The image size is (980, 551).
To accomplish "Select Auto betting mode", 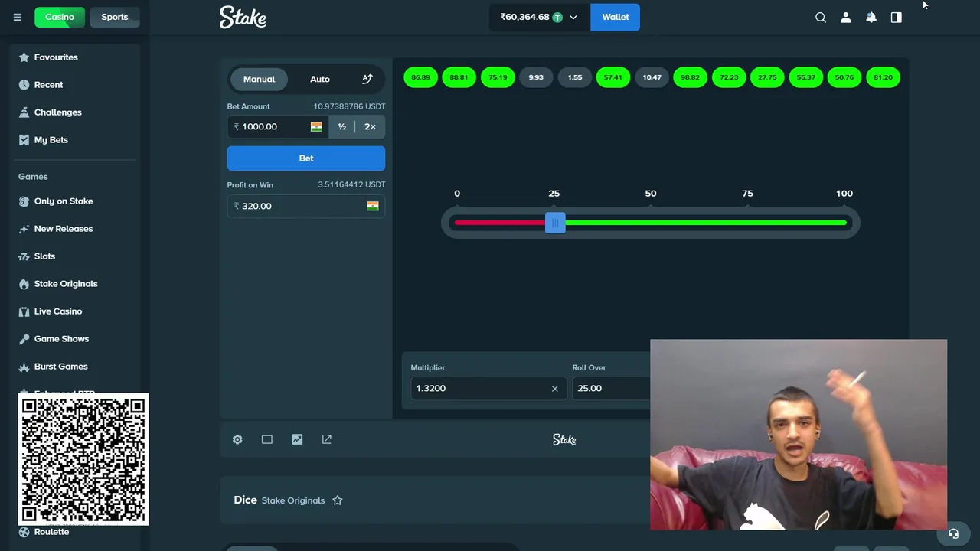I will tap(320, 79).
